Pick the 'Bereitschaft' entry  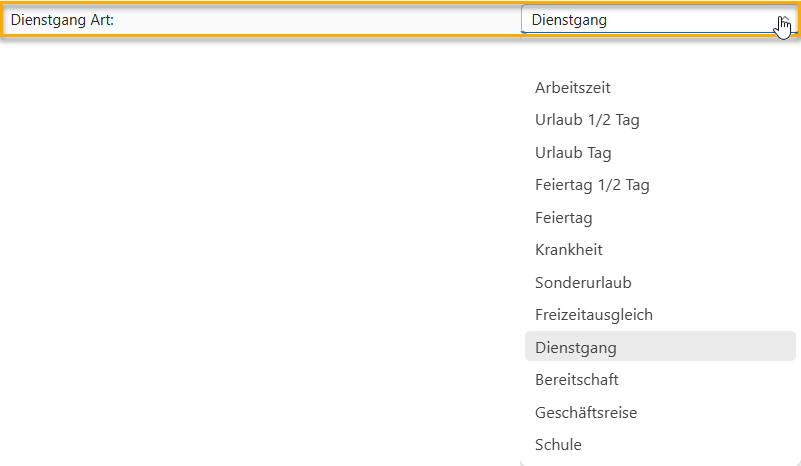point(577,380)
